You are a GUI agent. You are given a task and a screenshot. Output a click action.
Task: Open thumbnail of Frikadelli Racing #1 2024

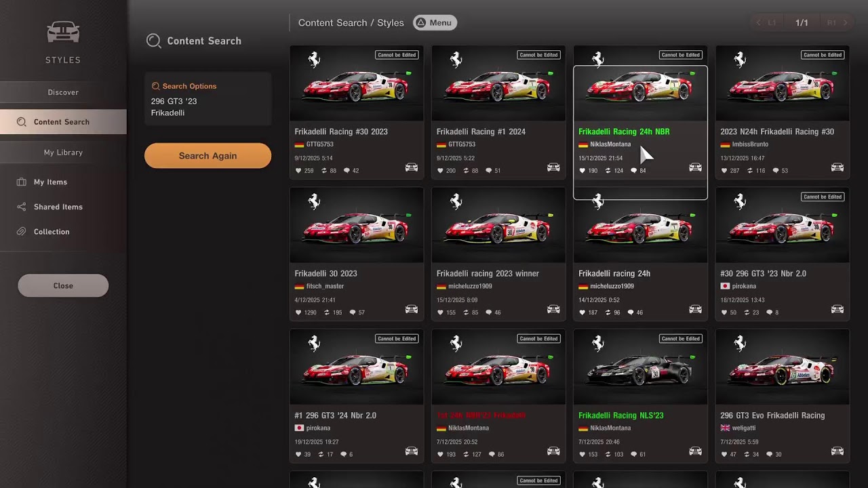498,84
